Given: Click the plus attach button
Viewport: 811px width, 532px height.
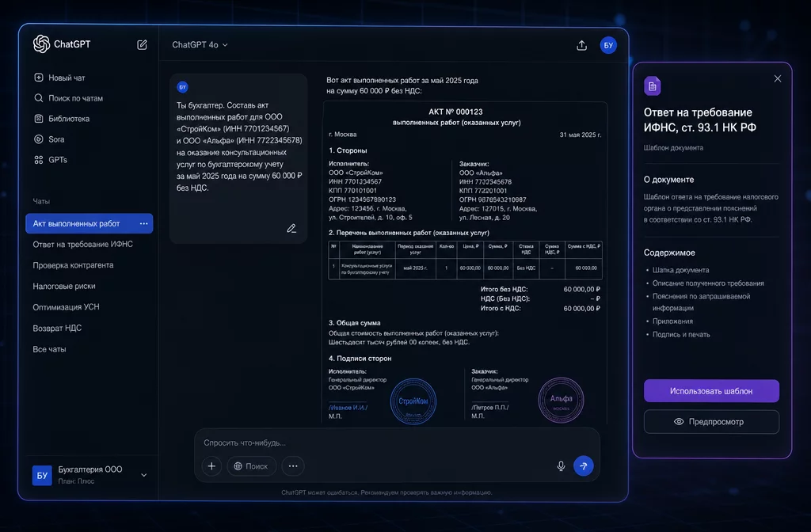Looking at the screenshot, I should 211,465.
